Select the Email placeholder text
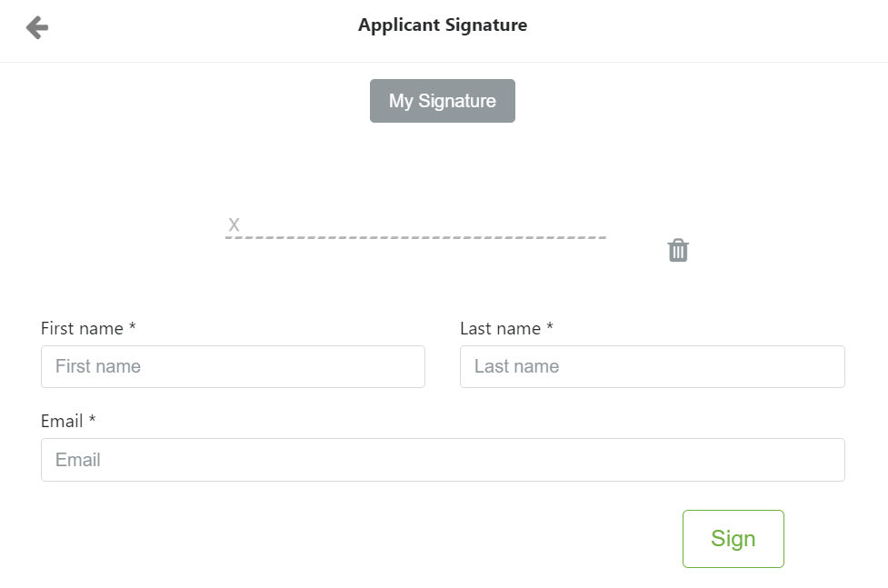The height and width of the screenshot is (588, 888). pyautogui.click(x=77, y=460)
